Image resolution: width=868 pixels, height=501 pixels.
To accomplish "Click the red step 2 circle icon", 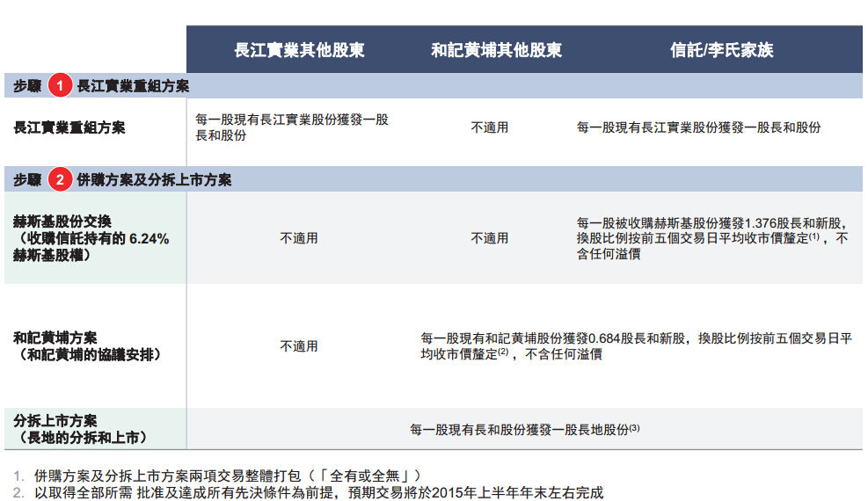I will pos(60,180).
